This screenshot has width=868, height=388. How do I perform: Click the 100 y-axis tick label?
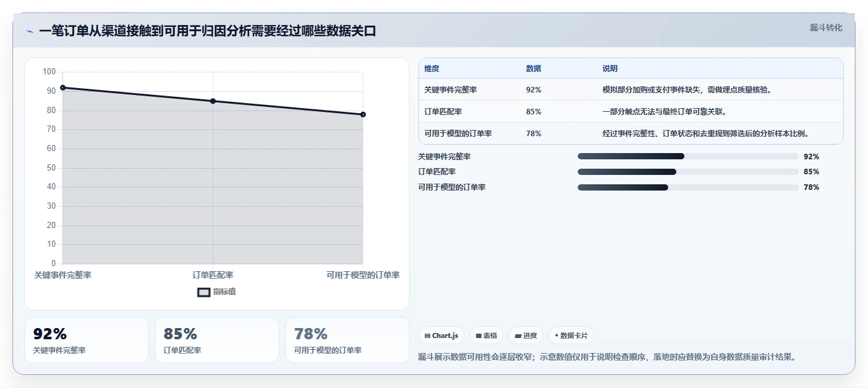tap(49, 72)
